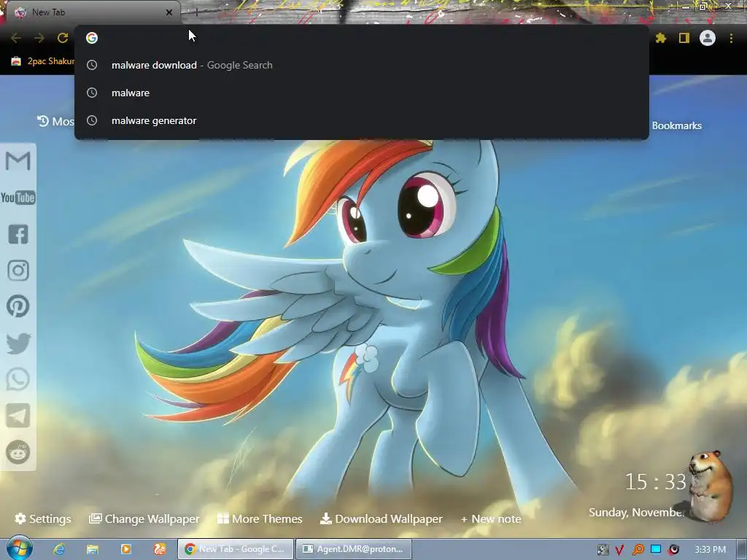Open the Windows Start menu orb
The height and width of the screenshot is (560, 747).
(x=20, y=548)
